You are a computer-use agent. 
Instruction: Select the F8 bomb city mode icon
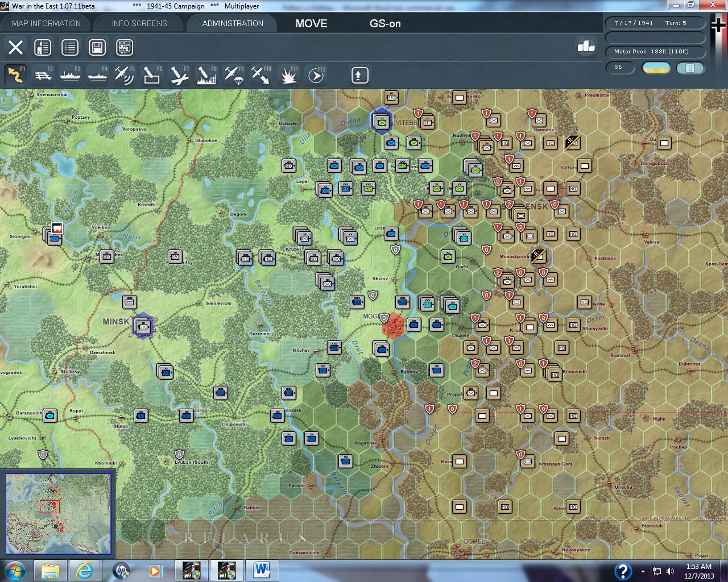pyautogui.click(x=206, y=75)
